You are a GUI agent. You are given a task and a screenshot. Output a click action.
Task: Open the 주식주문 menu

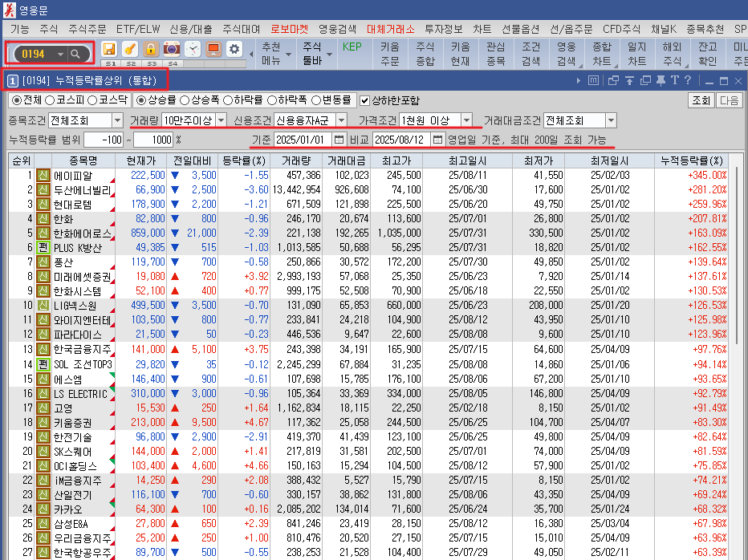[x=87, y=29]
